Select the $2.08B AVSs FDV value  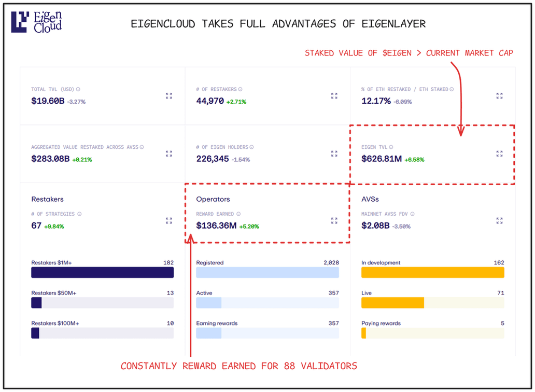(x=375, y=226)
